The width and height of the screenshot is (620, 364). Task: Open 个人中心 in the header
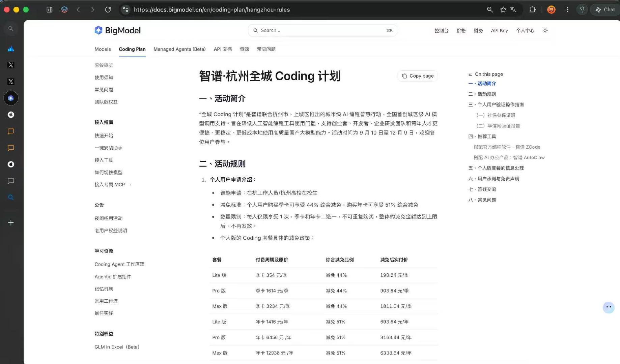[x=525, y=31]
